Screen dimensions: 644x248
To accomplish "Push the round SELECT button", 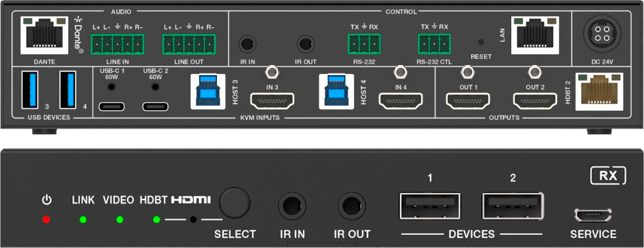I will point(235,203).
